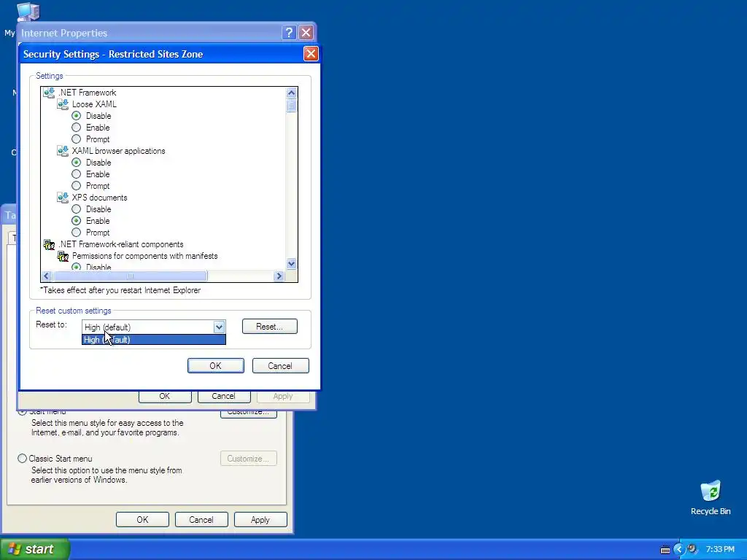Click the Permissions for components with manifests icon
The image size is (747, 560).
(x=63, y=256)
